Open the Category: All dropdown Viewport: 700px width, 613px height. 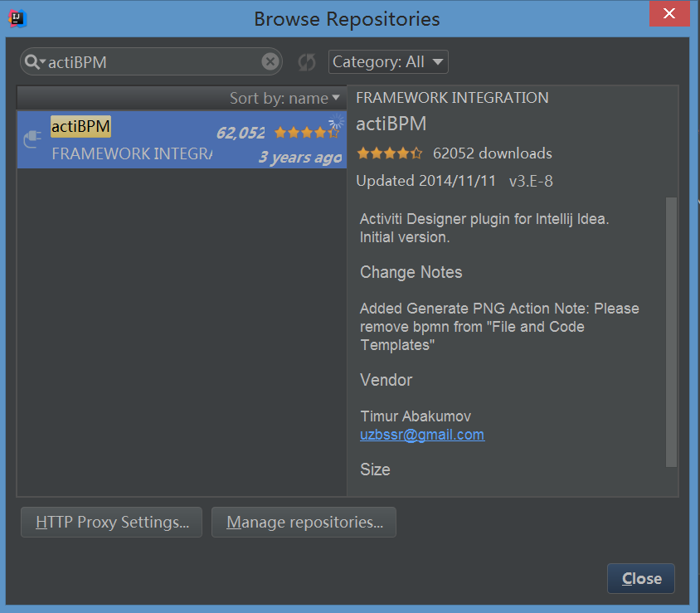(388, 61)
